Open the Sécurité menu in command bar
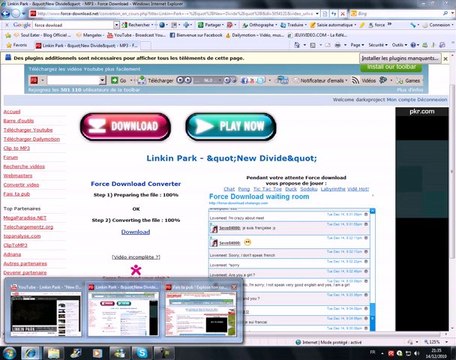Viewport: 456px width, 360px height. tap(378, 45)
